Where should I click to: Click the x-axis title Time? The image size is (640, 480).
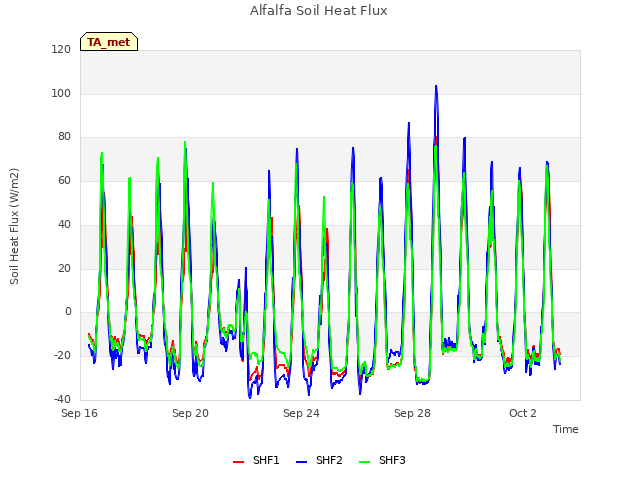coord(565,429)
